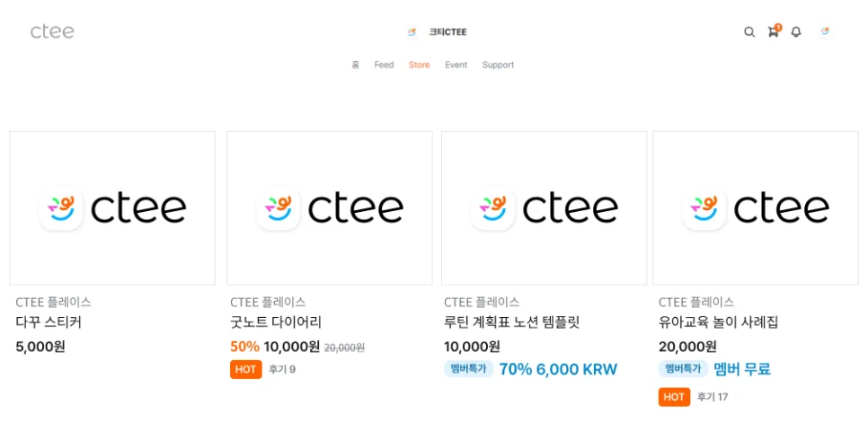The image size is (868, 423).
Task: Open the search icon in header
Action: coord(749,32)
